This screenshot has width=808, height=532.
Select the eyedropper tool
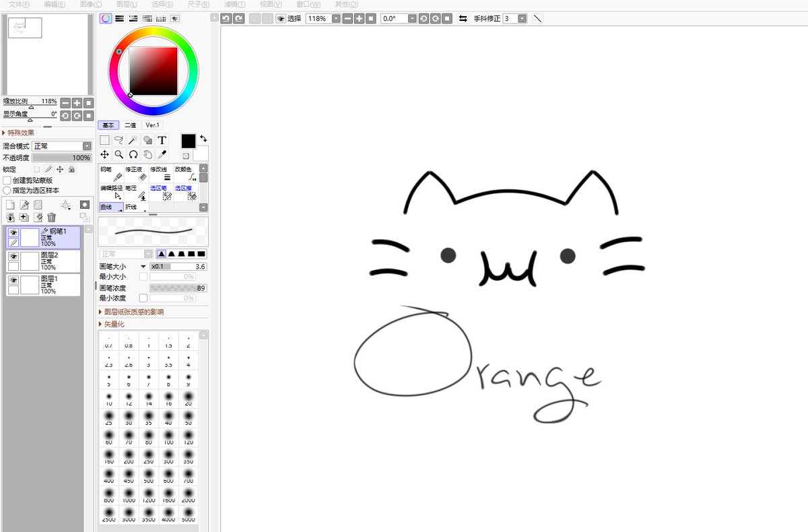click(x=162, y=154)
